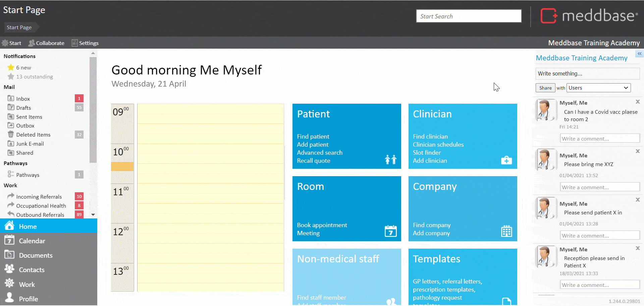The image size is (644, 306).
Task: Click Add patient link
Action: 313,145
